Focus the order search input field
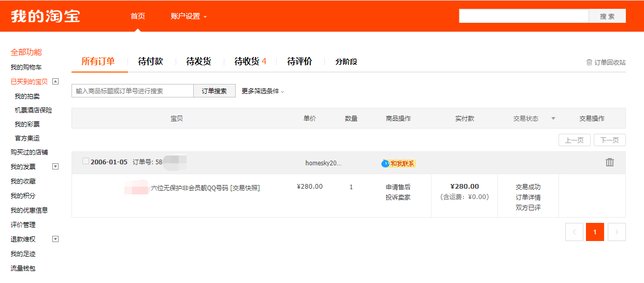This screenshot has height=283, width=644. tap(133, 91)
